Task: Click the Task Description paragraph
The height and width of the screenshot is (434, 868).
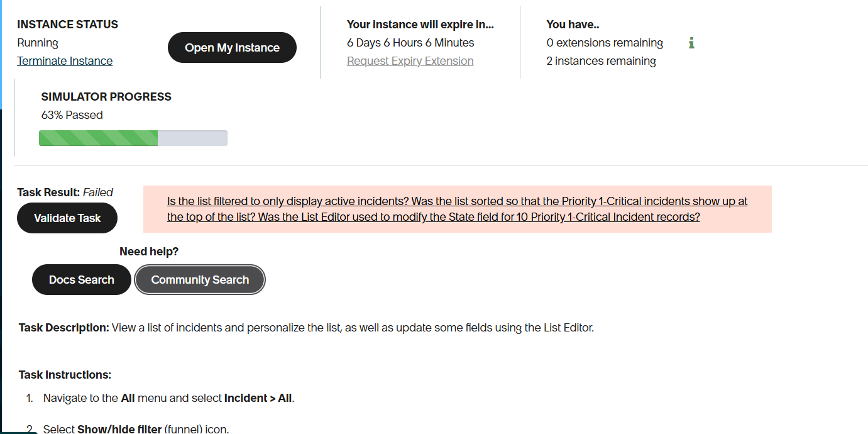Action: point(306,328)
